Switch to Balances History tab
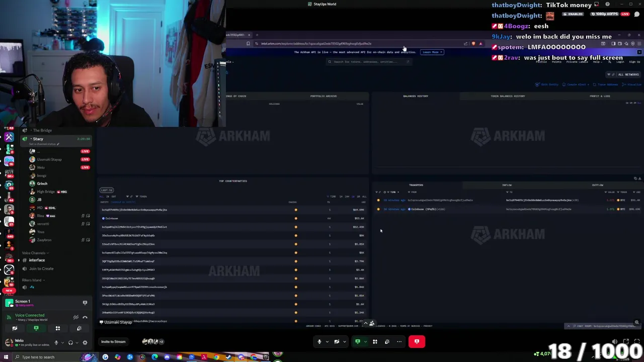The width and height of the screenshot is (644, 362). pos(416,96)
